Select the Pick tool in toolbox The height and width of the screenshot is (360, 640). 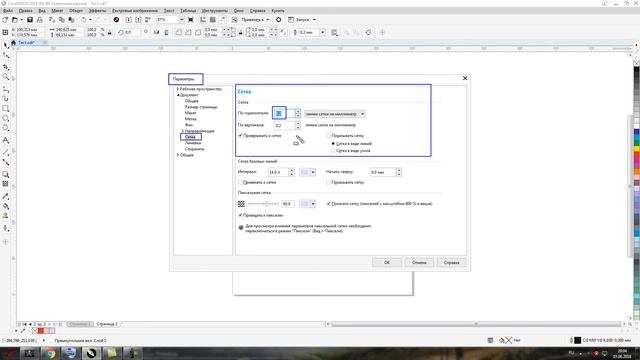[x=6, y=45]
